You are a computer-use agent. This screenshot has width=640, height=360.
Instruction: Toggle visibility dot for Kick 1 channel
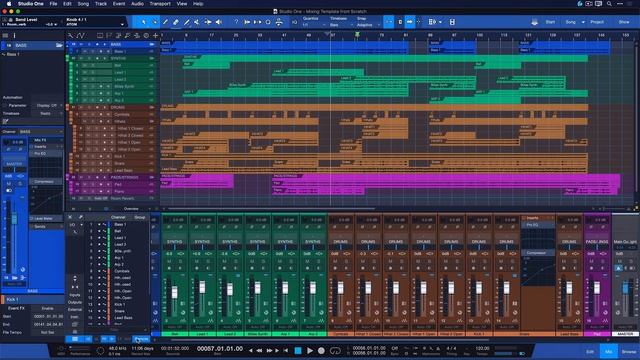99,304
